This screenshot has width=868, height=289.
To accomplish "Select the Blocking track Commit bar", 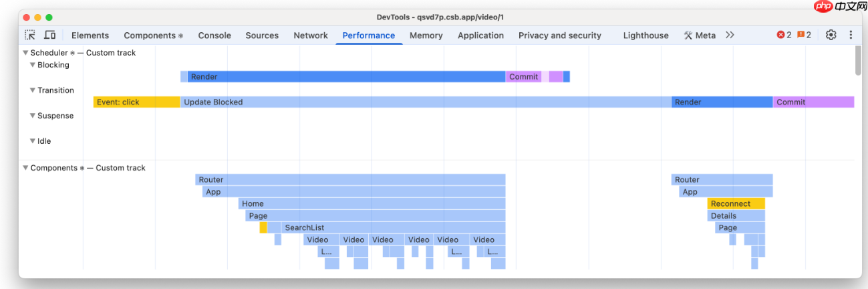I will point(524,77).
